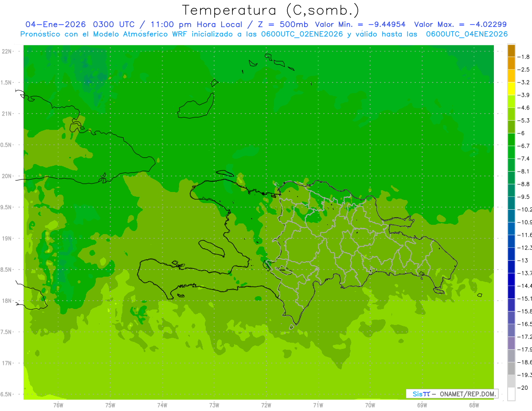Viewport: 532px width, 411px height.
Task: Click the "-6.7" colorbar label
Action: (524, 146)
